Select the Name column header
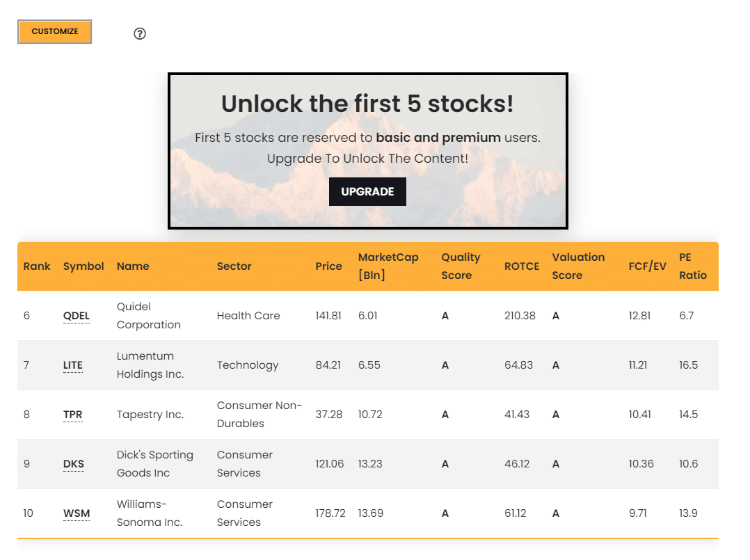Image resolution: width=750 pixels, height=560 pixels. pos(133,266)
